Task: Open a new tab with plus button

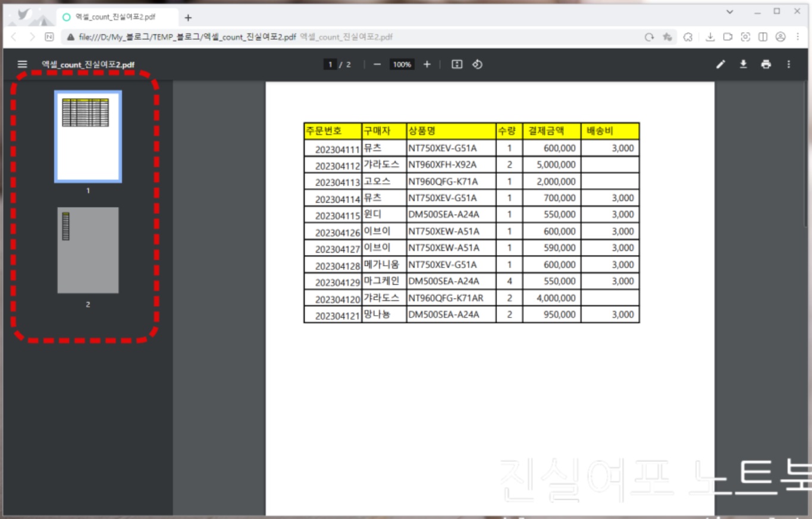Action: coord(188,18)
